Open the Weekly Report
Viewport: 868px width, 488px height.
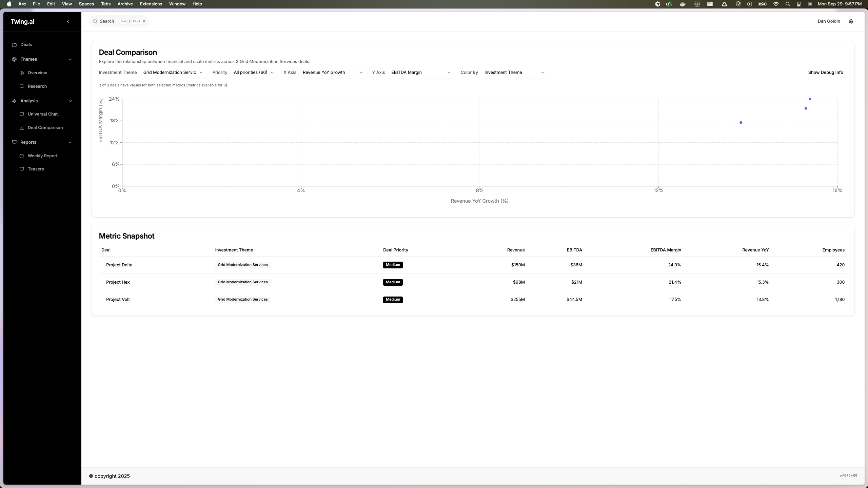(x=42, y=156)
